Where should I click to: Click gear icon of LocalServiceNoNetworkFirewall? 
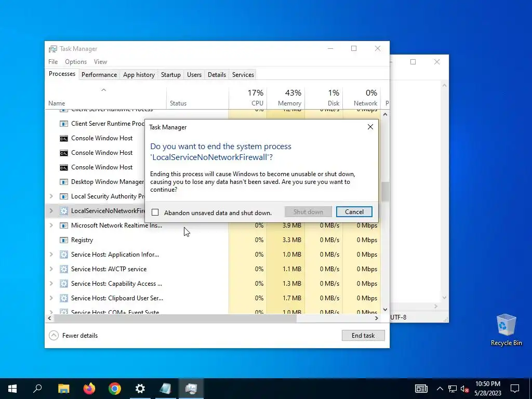pyautogui.click(x=64, y=211)
